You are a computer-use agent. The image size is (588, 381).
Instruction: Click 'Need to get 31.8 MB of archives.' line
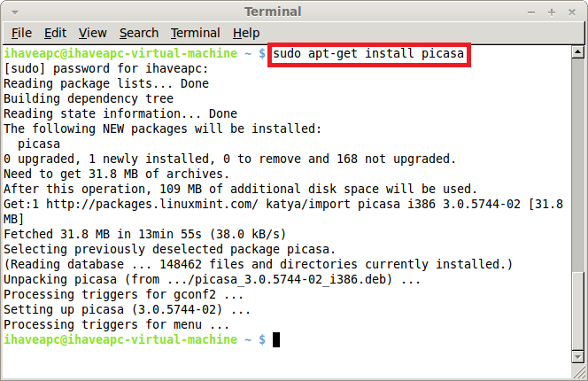(x=116, y=175)
